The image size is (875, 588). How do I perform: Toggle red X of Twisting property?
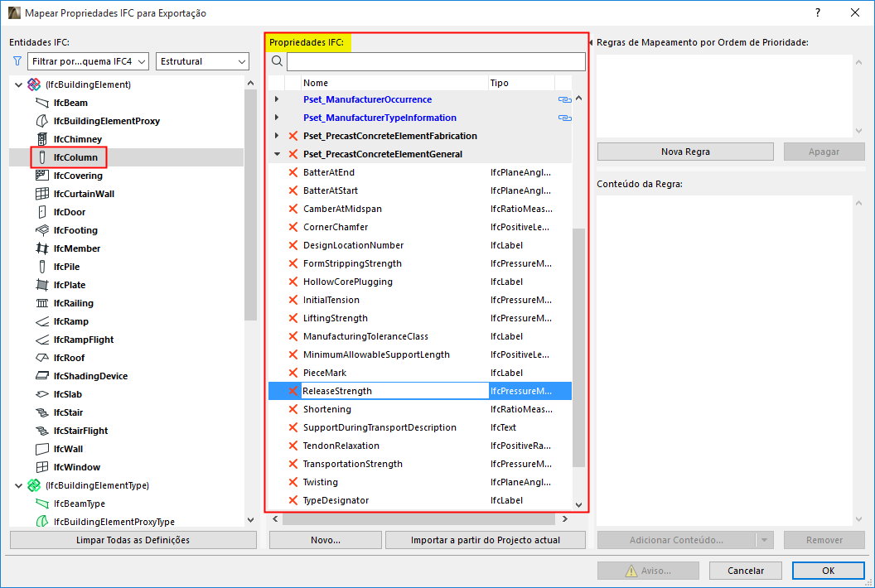293,482
